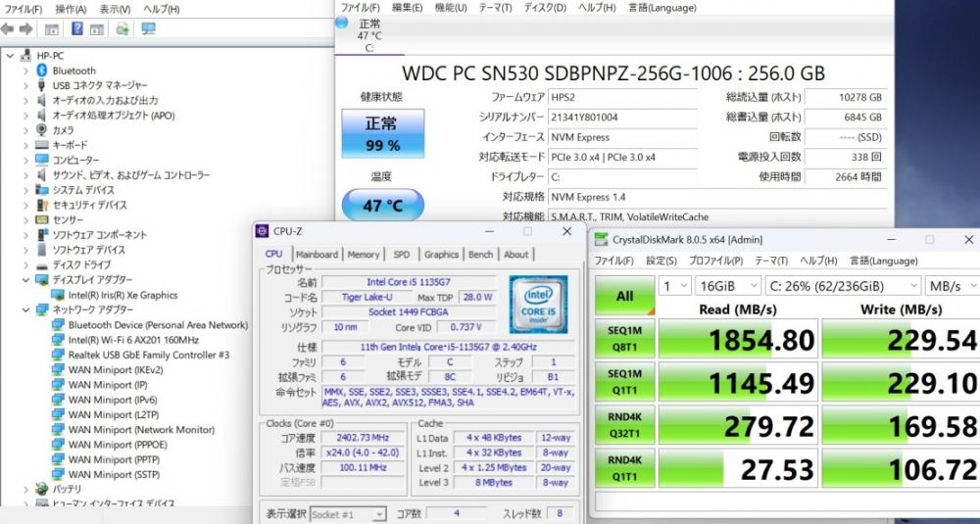
Task: Click the Intel Core i5 logo in CPU-Z
Action: coord(538,305)
